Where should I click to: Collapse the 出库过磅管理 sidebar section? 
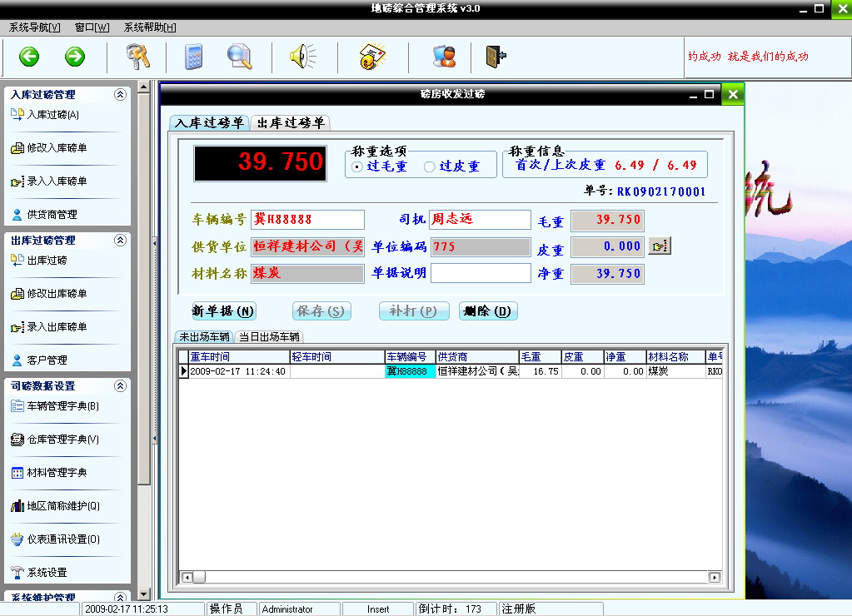(120, 240)
